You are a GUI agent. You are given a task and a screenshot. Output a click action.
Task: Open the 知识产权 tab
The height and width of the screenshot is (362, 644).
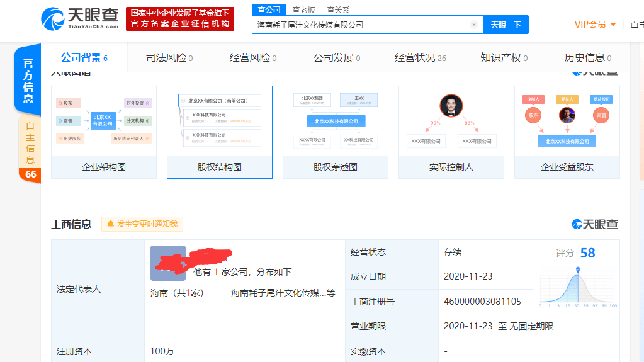tap(504, 58)
